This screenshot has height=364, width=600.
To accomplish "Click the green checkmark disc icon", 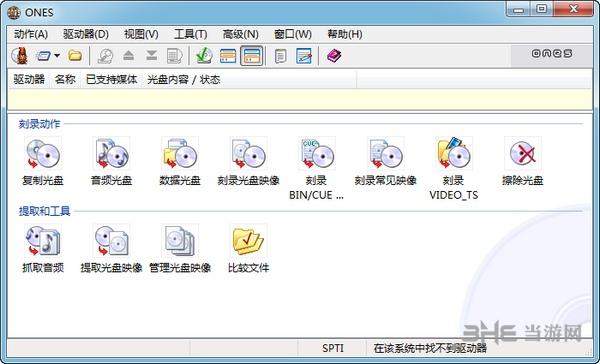I will [204, 56].
